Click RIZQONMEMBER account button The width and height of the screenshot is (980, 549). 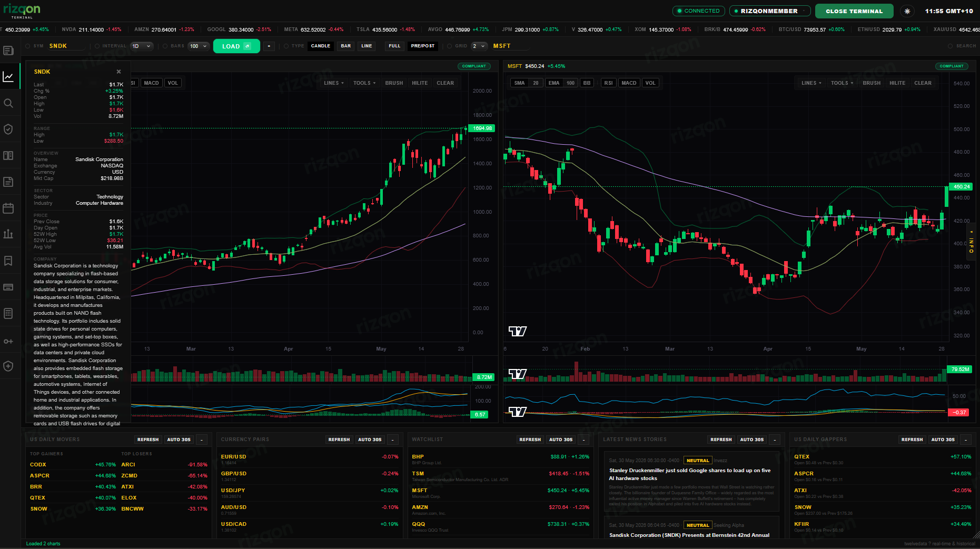[x=769, y=11]
